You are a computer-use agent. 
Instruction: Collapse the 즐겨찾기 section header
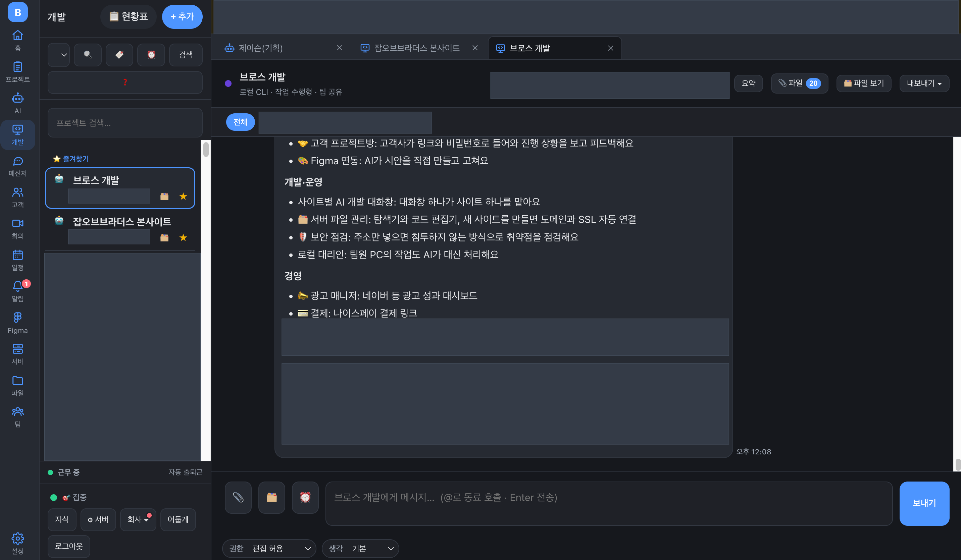coord(71,159)
